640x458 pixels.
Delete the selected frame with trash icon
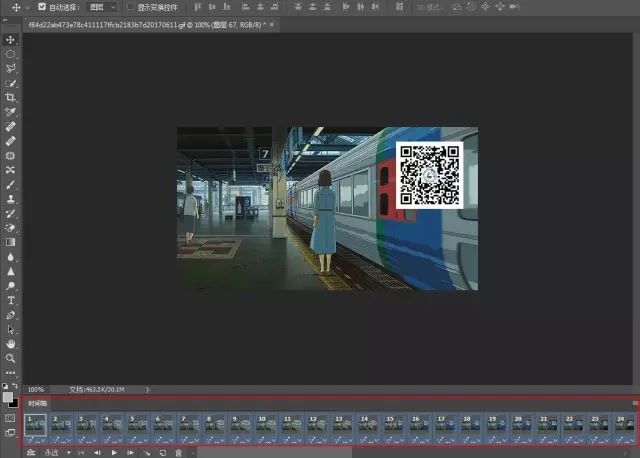[178, 453]
